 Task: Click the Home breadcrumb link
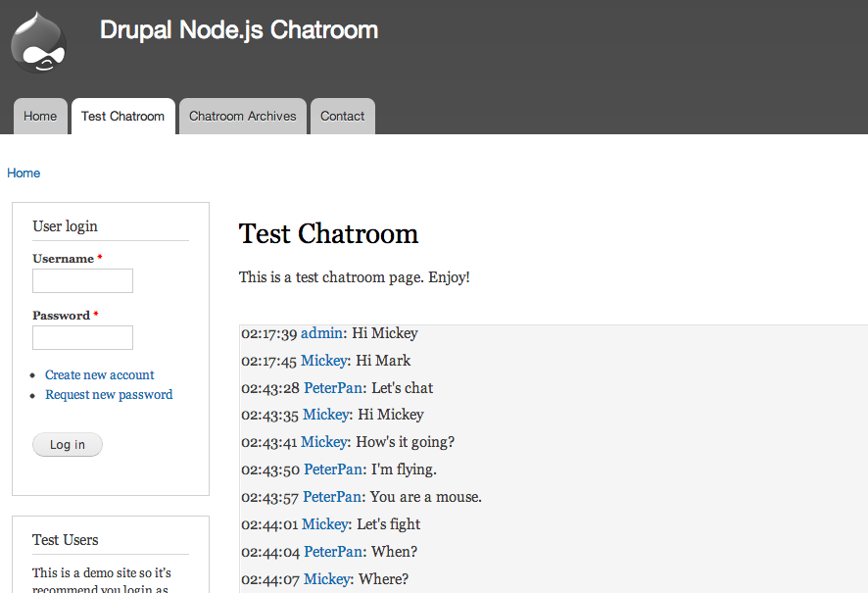24,173
